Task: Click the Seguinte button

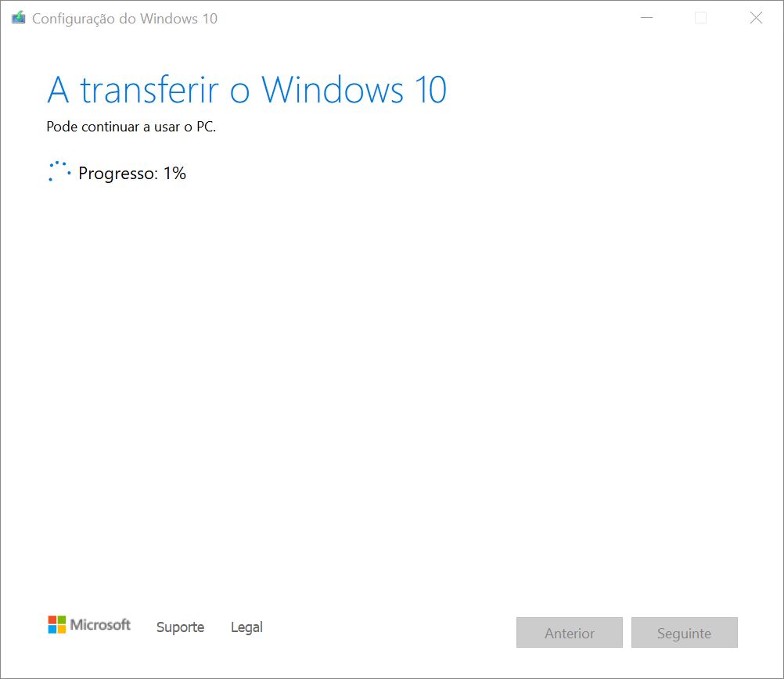Action: click(x=685, y=633)
